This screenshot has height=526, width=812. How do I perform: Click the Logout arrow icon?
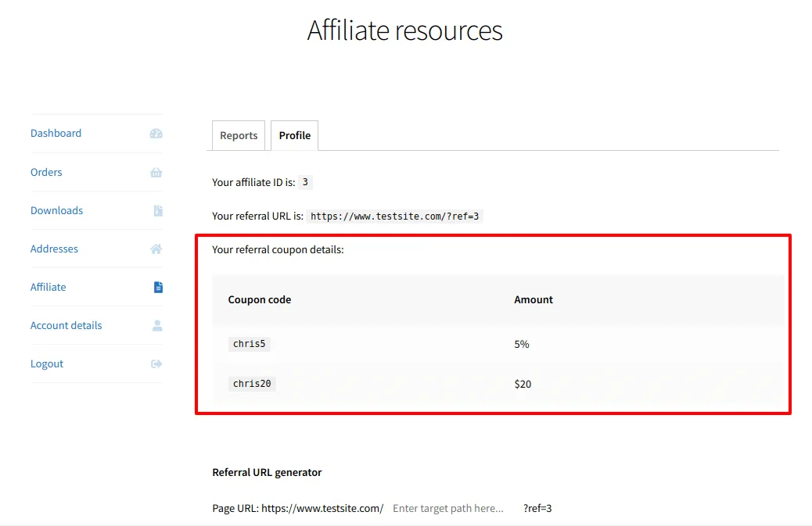point(156,363)
